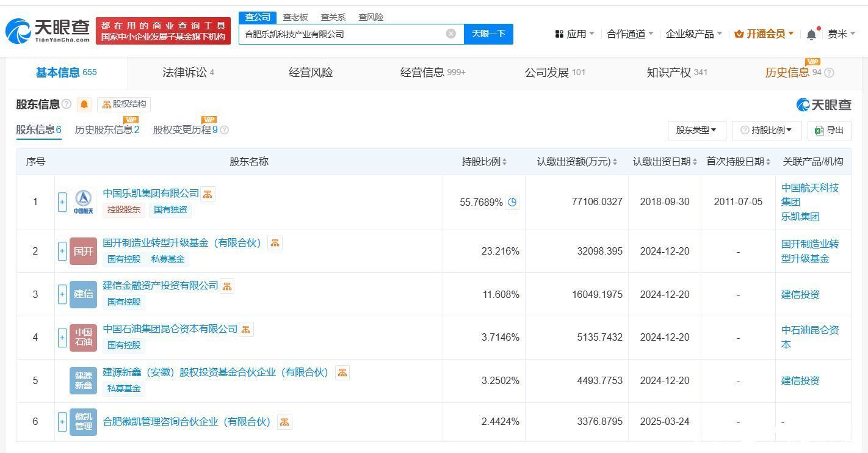The height and width of the screenshot is (453, 868).
Task: Click the Tianyancha logo in the header
Action: [x=48, y=30]
